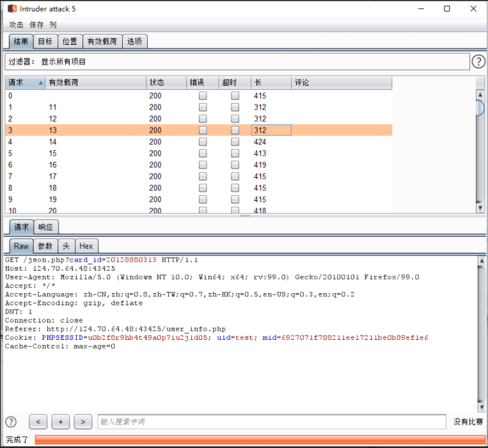The height and width of the screenshot is (448, 488).
Task: Toggle 超时 checkbox for payload 12 row
Action: tap(235, 118)
